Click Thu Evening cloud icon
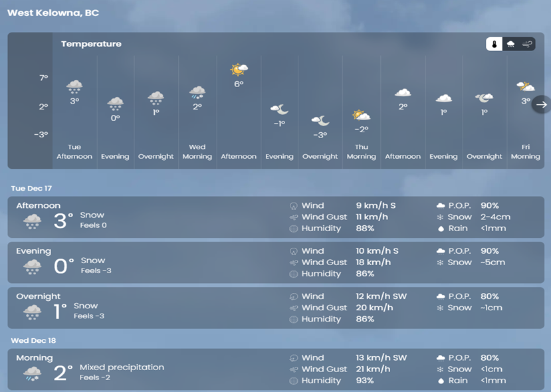551x392 pixels. point(444,98)
